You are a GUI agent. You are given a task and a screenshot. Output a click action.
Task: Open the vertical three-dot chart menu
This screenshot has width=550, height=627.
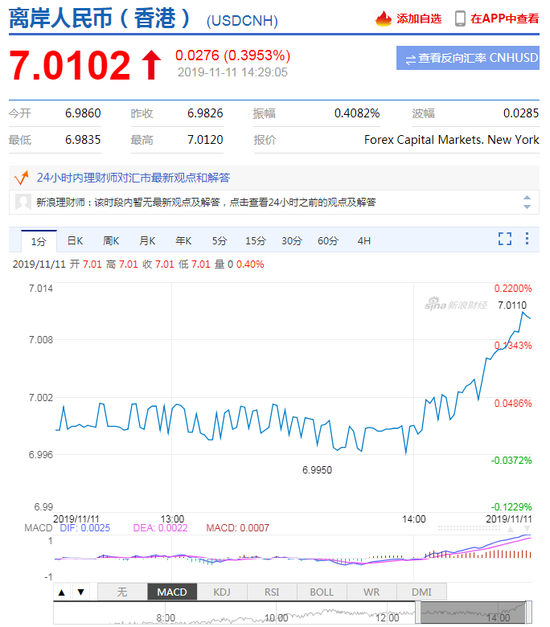tap(527, 239)
